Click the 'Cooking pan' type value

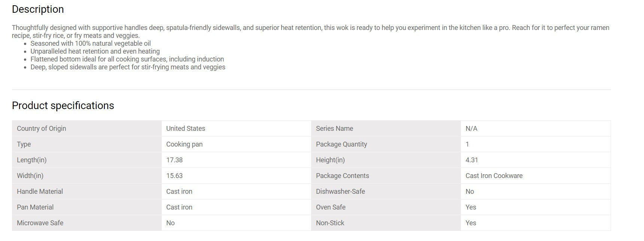coord(184,144)
